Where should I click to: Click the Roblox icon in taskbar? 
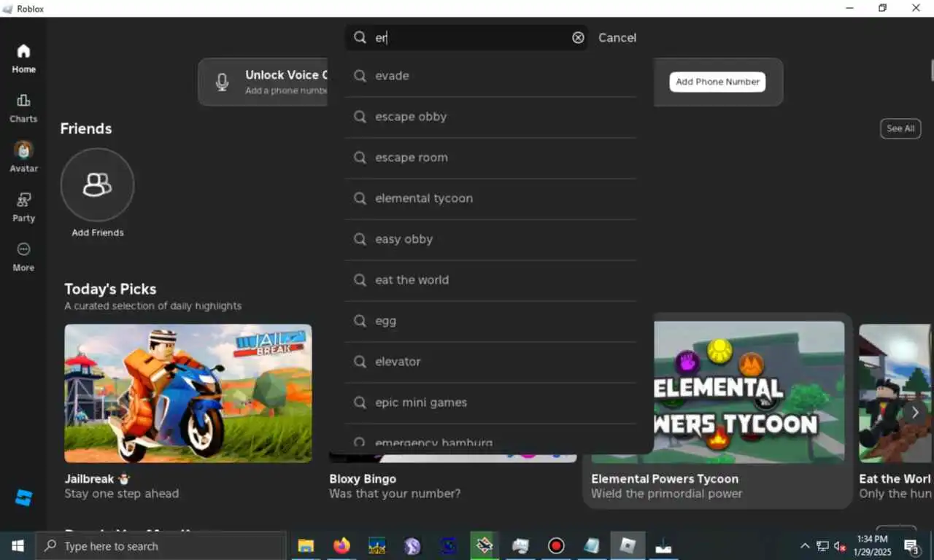coord(628,545)
